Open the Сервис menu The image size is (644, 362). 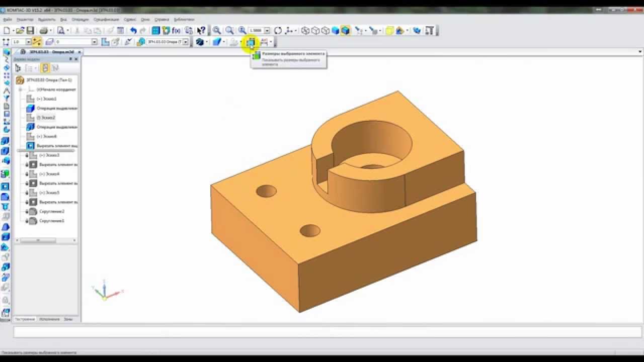130,19
